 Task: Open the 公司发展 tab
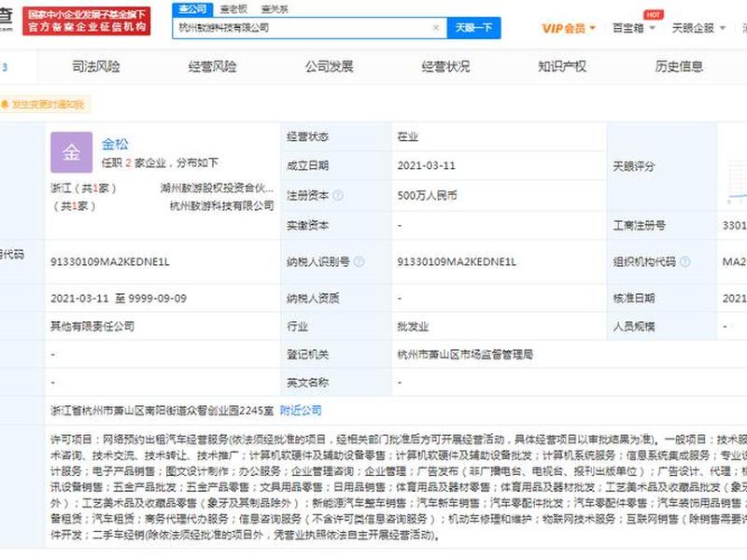coord(330,66)
